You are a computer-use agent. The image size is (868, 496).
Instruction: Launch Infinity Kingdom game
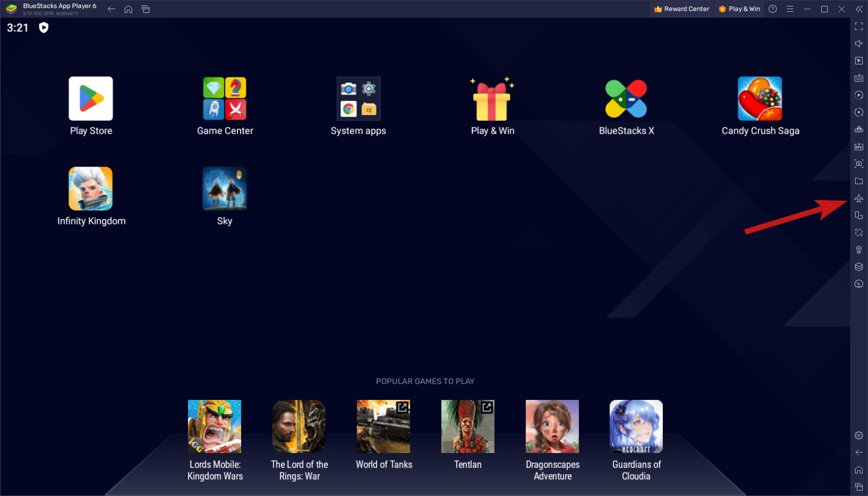[x=91, y=189]
